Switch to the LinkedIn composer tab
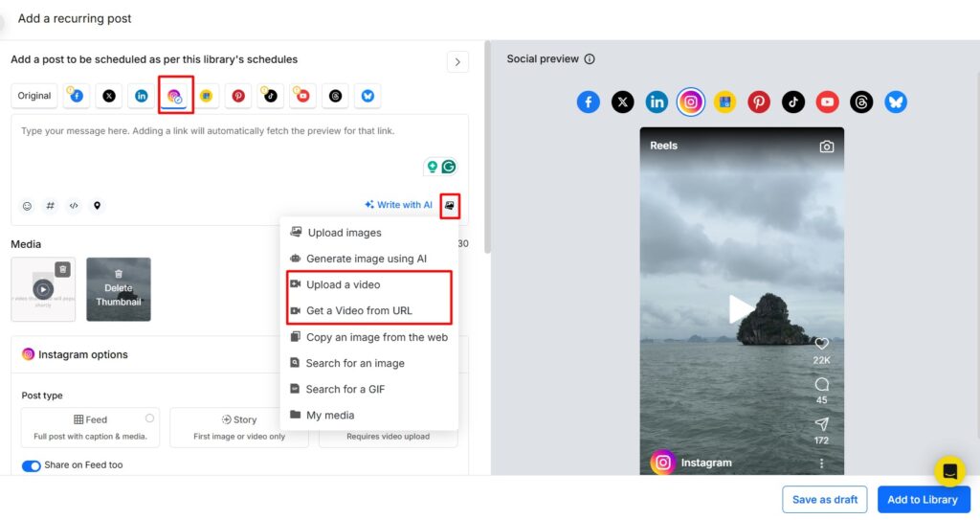980x520 pixels. point(142,96)
